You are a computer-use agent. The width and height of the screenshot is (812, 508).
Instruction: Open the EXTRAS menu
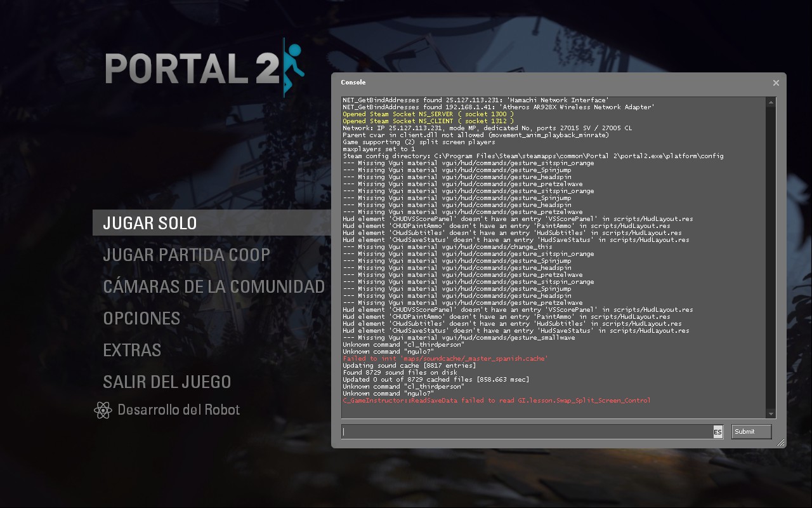coord(132,350)
